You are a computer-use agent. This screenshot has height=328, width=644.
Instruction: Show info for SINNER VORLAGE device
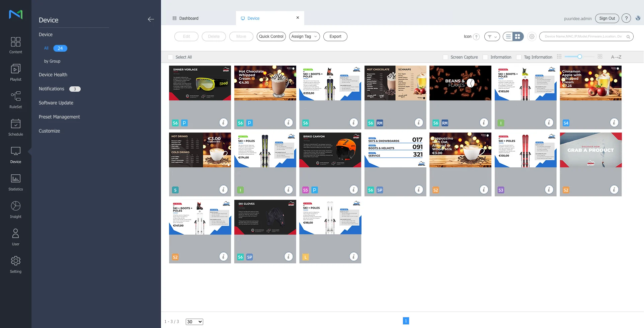(x=223, y=122)
